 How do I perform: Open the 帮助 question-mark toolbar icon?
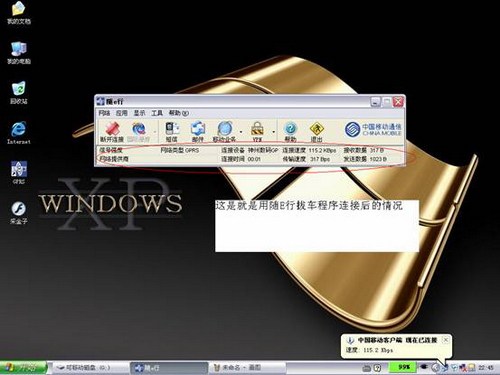[290, 131]
